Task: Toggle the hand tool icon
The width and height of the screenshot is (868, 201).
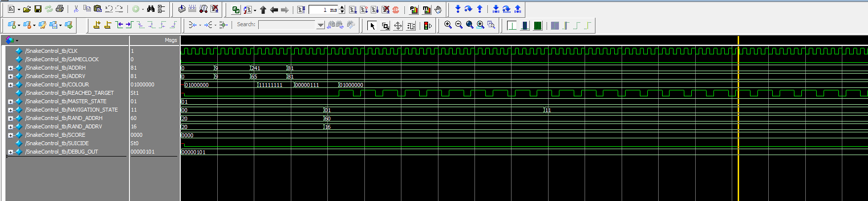Action: (438, 9)
